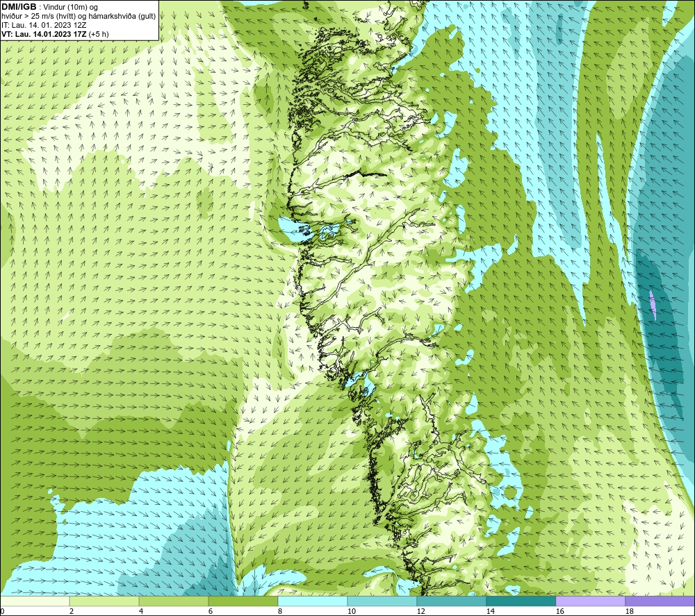The image size is (695, 616).
Task: Click the DMI/IGB title text
Action: [x=19, y=7]
